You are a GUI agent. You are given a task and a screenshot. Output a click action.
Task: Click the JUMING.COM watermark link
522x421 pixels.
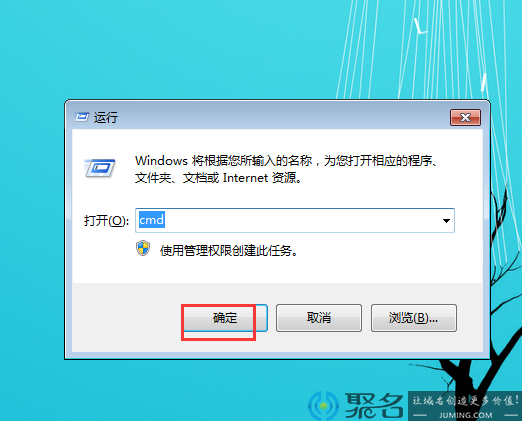[x=466, y=415]
